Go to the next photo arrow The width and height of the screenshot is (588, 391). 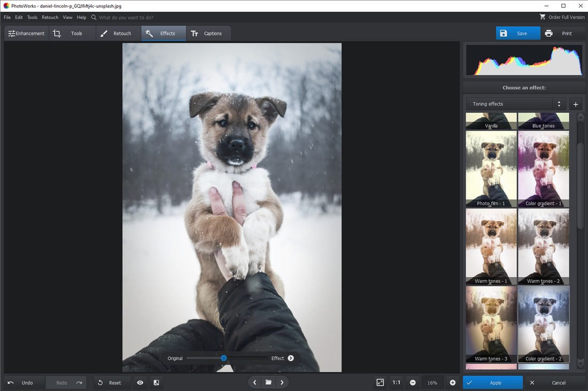click(282, 382)
